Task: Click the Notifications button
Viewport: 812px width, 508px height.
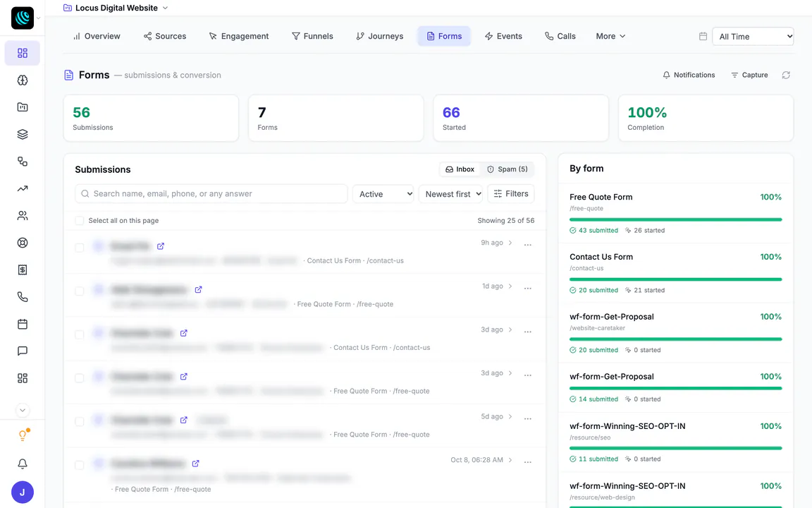Action: 689,75
